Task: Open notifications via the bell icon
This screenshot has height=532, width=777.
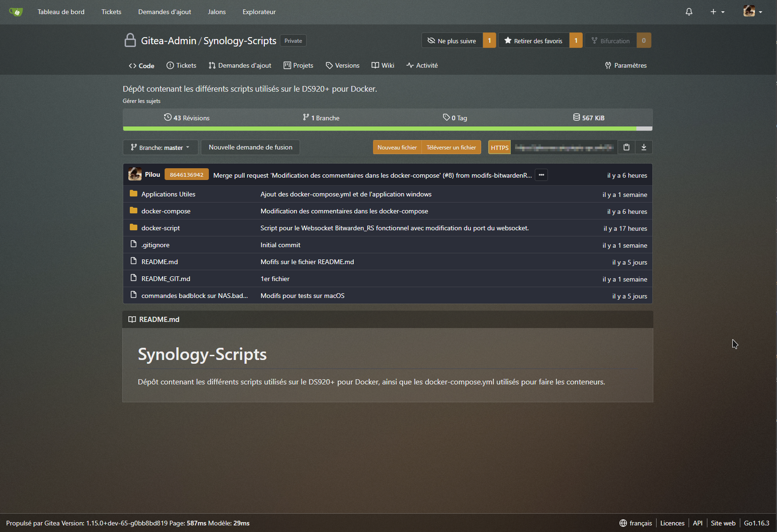Action: pos(689,12)
